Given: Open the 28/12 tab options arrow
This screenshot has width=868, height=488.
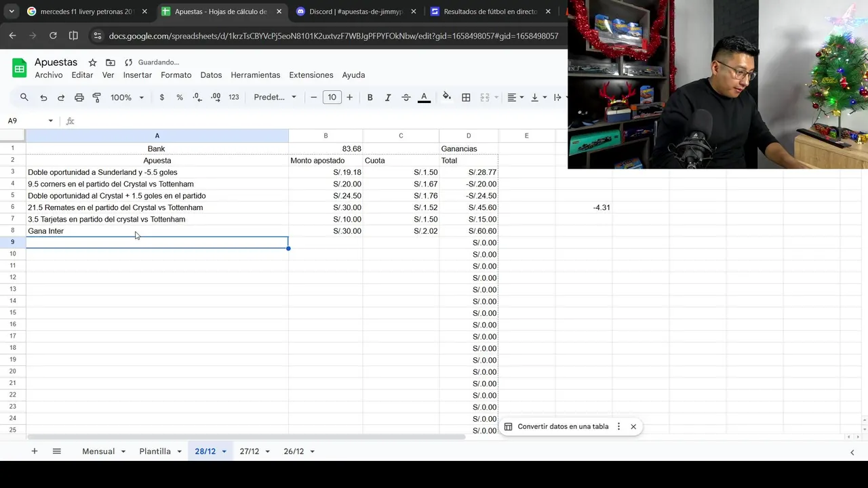Looking at the screenshot, I should [224, 452].
